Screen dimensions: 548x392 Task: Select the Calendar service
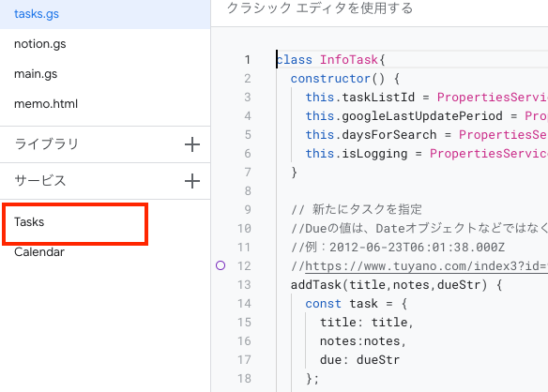click(39, 252)
